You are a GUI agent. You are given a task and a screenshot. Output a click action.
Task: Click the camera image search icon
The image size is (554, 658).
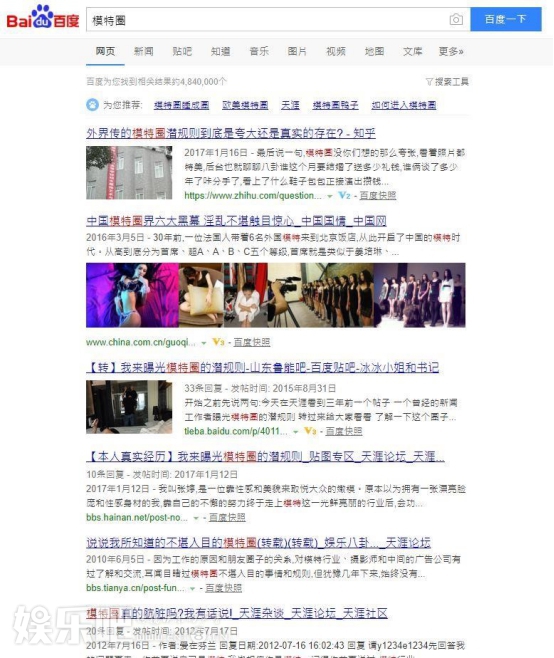coord(456,19)
